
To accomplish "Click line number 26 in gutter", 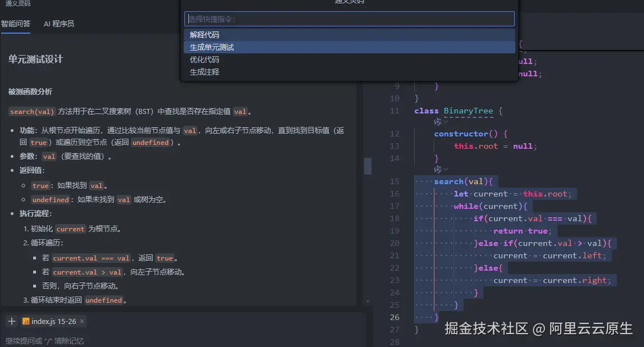I will pyautogui.click(x=394, y=317).
